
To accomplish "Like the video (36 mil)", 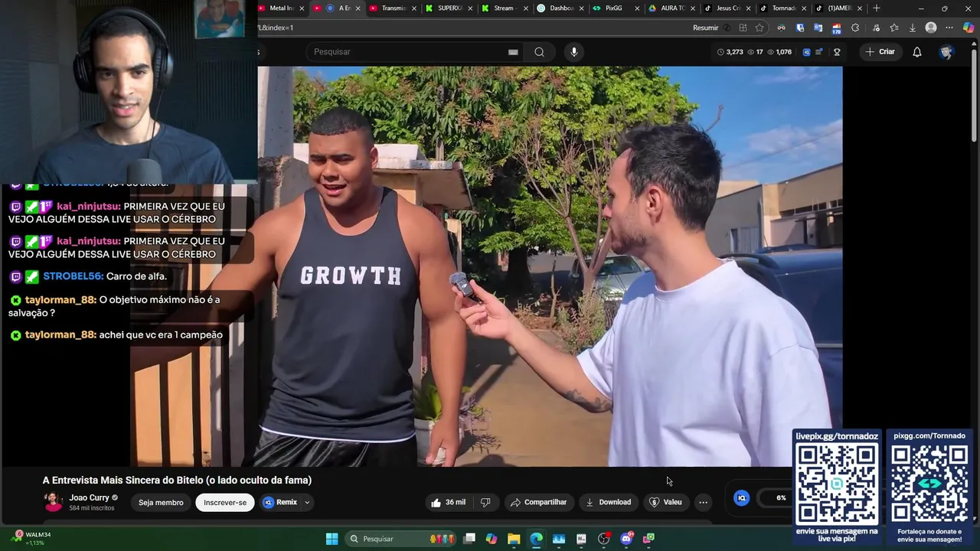I will click(449, 502).
